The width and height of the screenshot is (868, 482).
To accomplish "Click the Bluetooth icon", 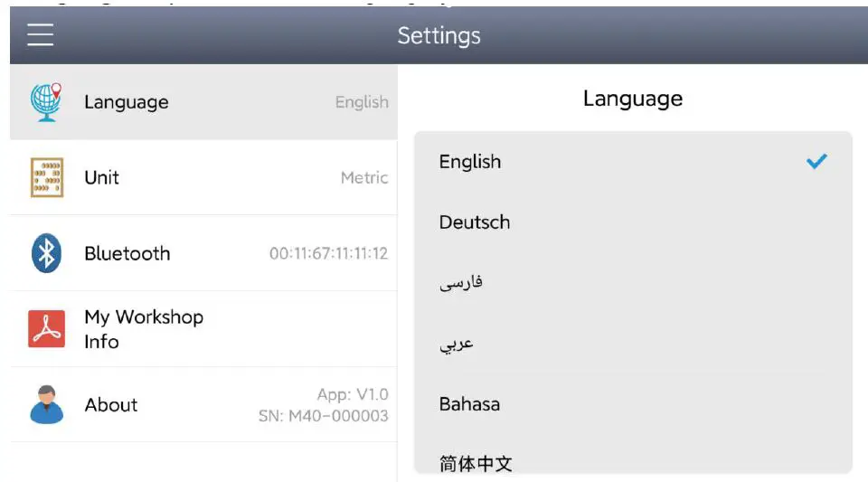I will (46, 253).
